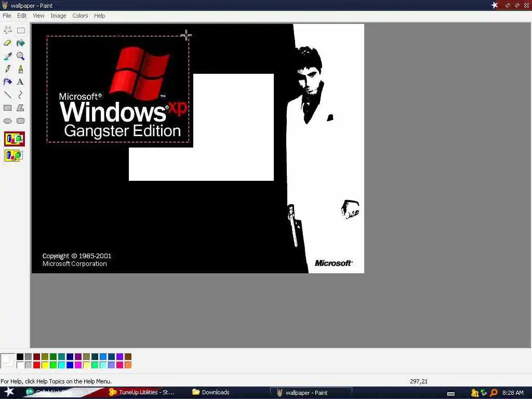532x399 pixels.
Task: Open the View menu
Action: (38, 16)
